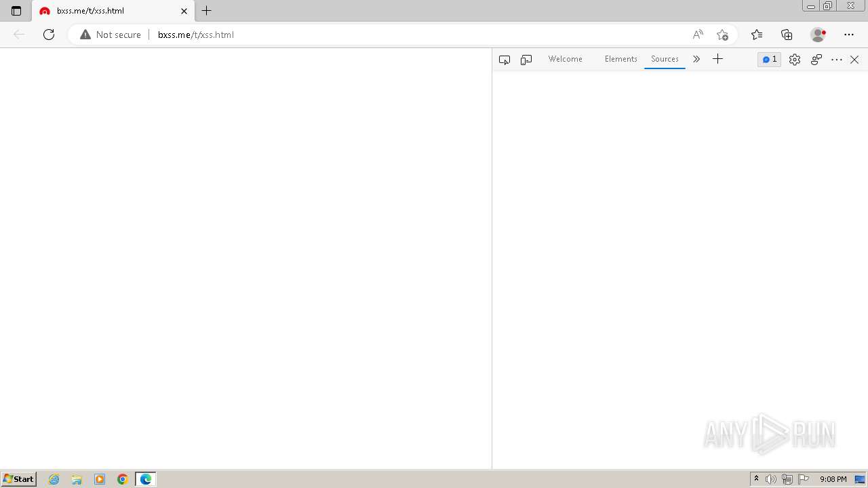Image resolution: width=868 pixels, height=488 pixels.
Task: Add a new DevTools tool tab
Action: [x=717, y=59]
